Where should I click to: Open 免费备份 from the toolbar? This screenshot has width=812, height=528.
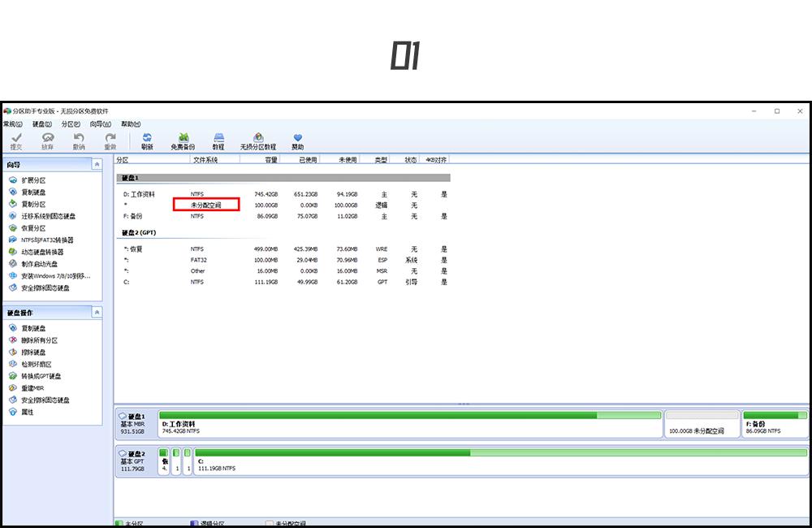[x=183, y=141]
